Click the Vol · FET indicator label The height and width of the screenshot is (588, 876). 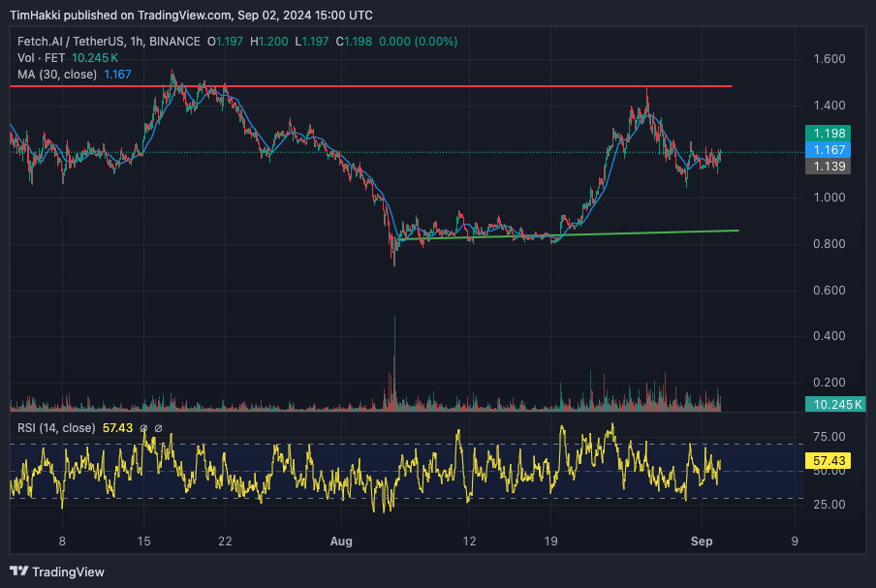click(x=42, y=58)
